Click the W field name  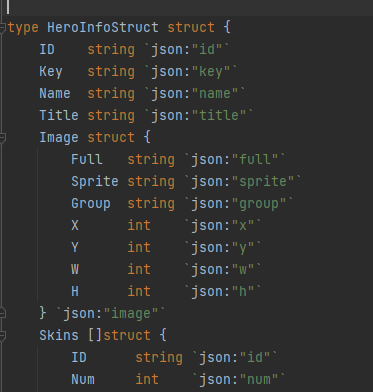coord(75,269)
